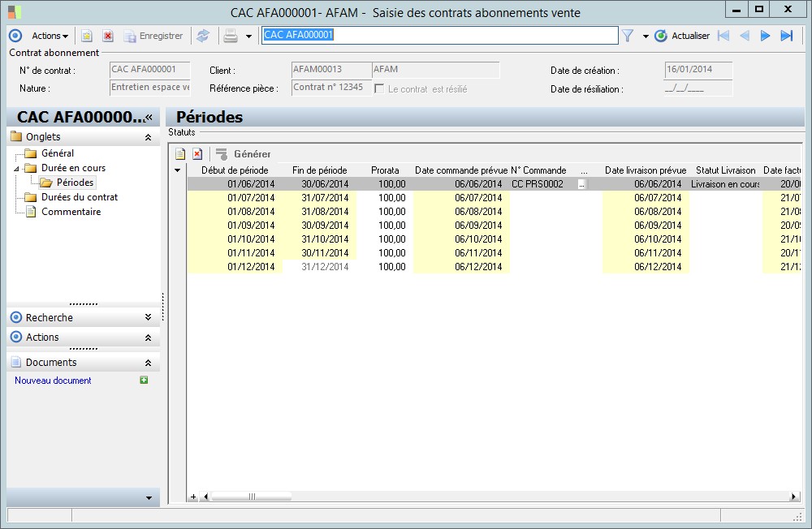Jump to the last record arrow
Screen dimensions: 812x529
pos(786,36)
